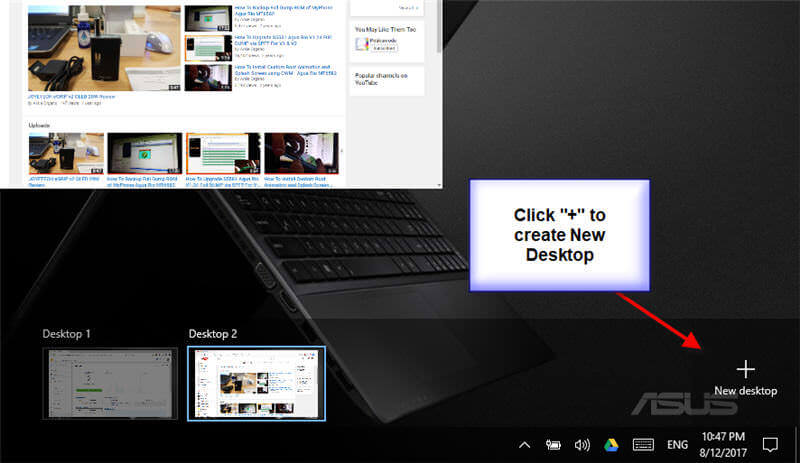Image resolution: width=800 pixels, height=463 pixels.
Task: Open 'How To Upgrade' Aqua Rio side link
Action: point(283,40)
